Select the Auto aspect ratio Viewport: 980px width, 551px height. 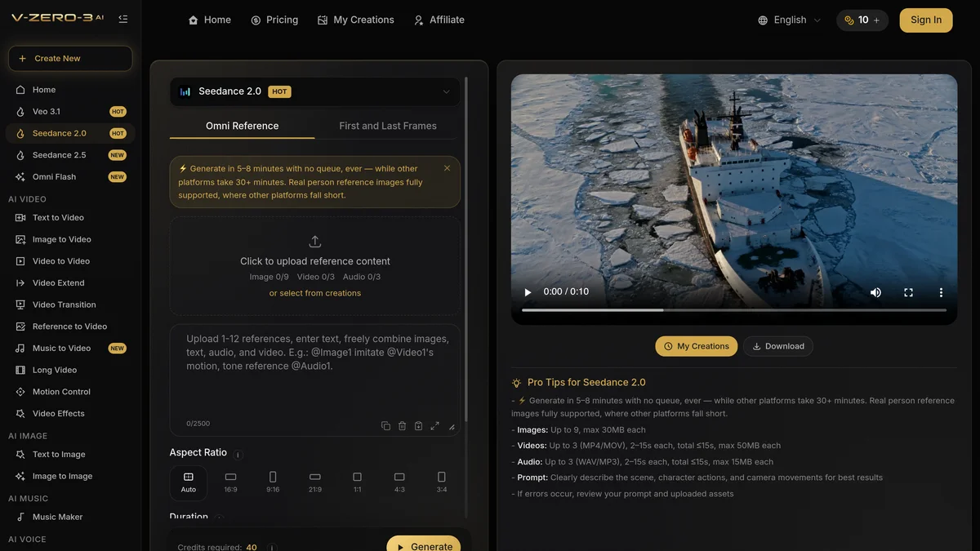[189, 482]
